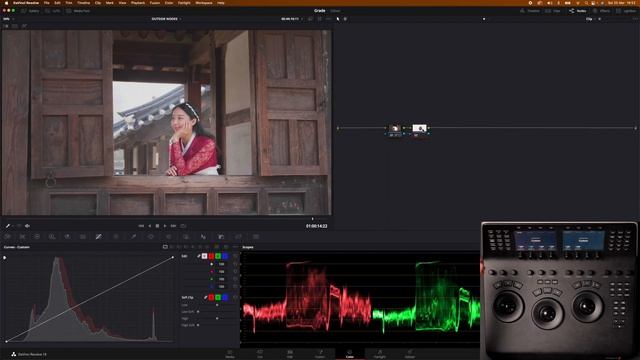Open the viewer zoom percentage dropdown

click(x=8, y=19)
